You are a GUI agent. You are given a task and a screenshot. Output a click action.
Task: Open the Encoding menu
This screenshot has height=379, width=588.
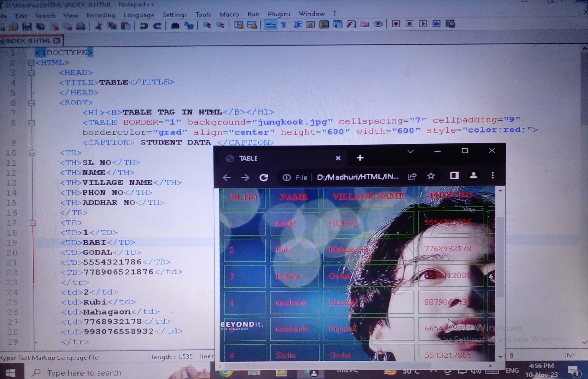tap(101, 15)
